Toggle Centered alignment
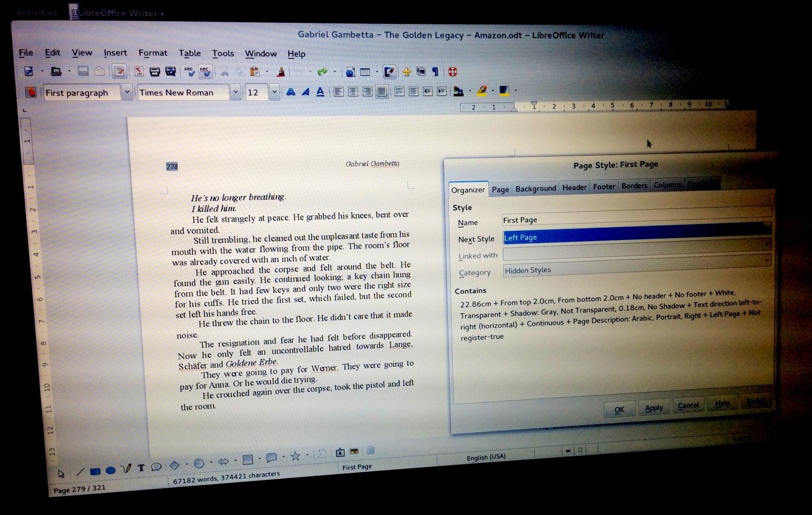 (x=353, y=91)
